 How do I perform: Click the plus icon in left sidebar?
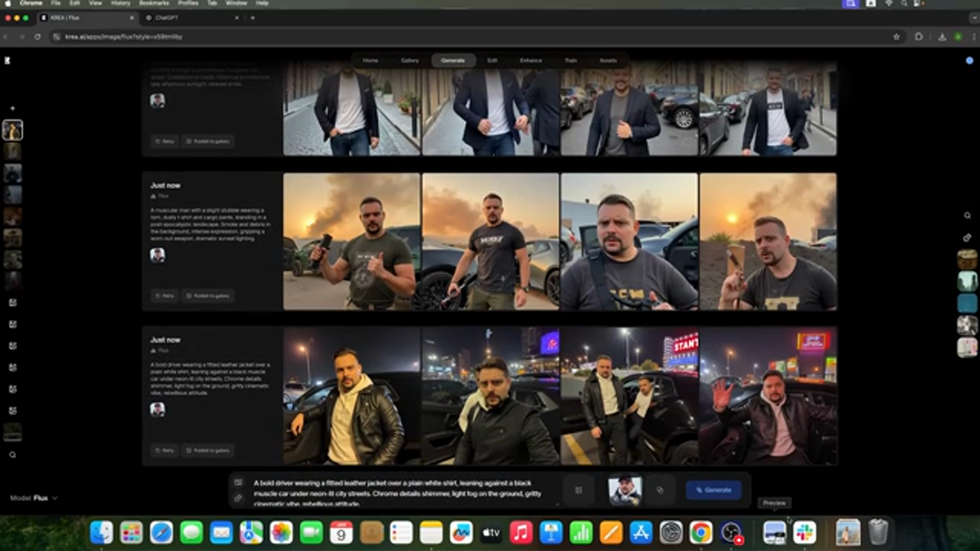pos(12,109)
